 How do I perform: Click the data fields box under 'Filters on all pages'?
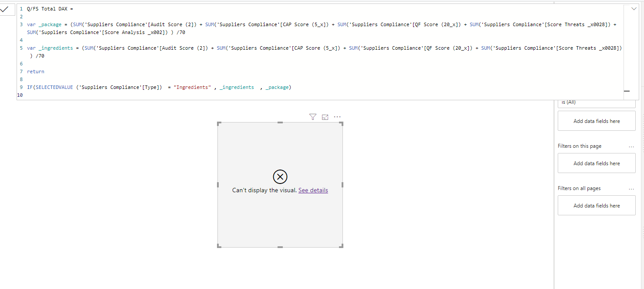pos(597,206)
